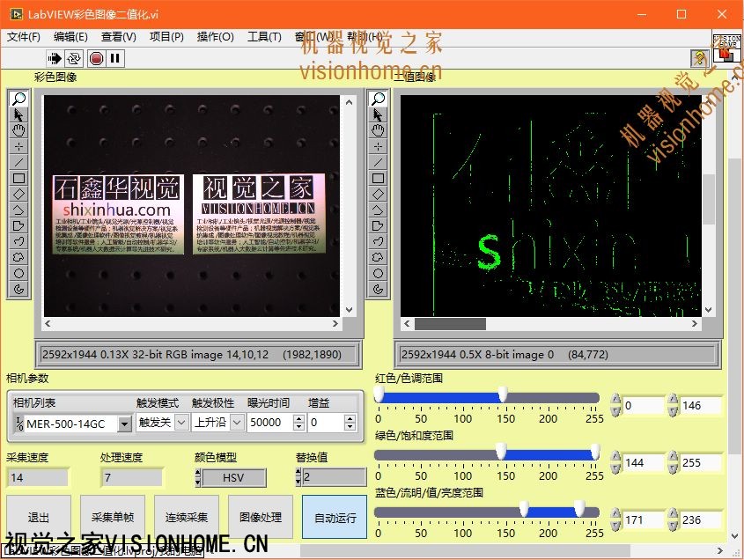Screen dimensions: 744x560
Task: Click stepper beside blue range maximum 236
Action: pyautogui.click(x=673, y=520)
